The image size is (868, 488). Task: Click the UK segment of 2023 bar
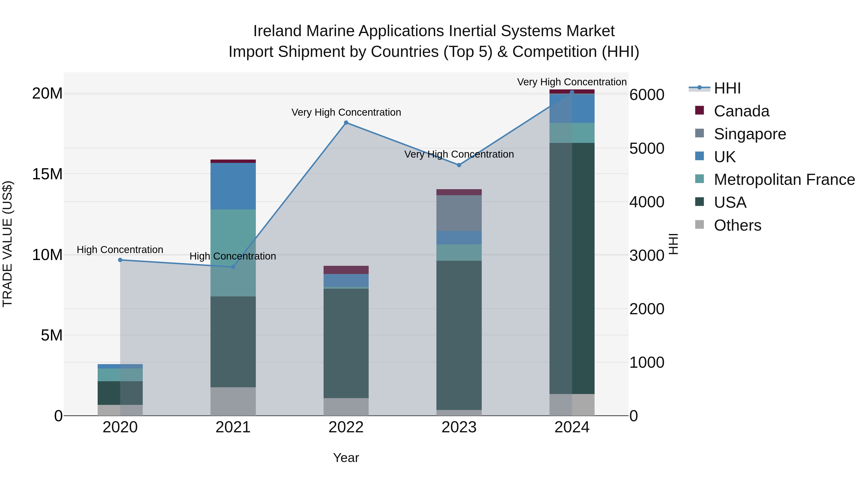(x=459, y=238)
